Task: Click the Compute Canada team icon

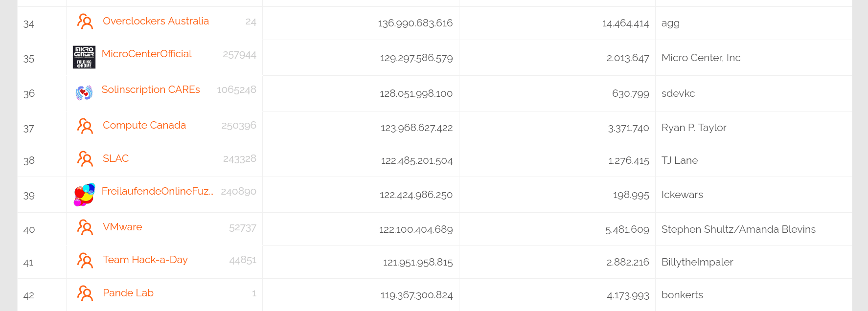Action: (85, 126)
